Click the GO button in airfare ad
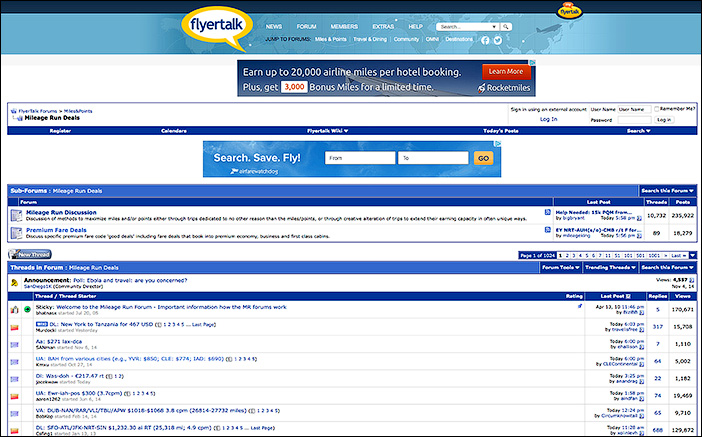 click(483, 158)
